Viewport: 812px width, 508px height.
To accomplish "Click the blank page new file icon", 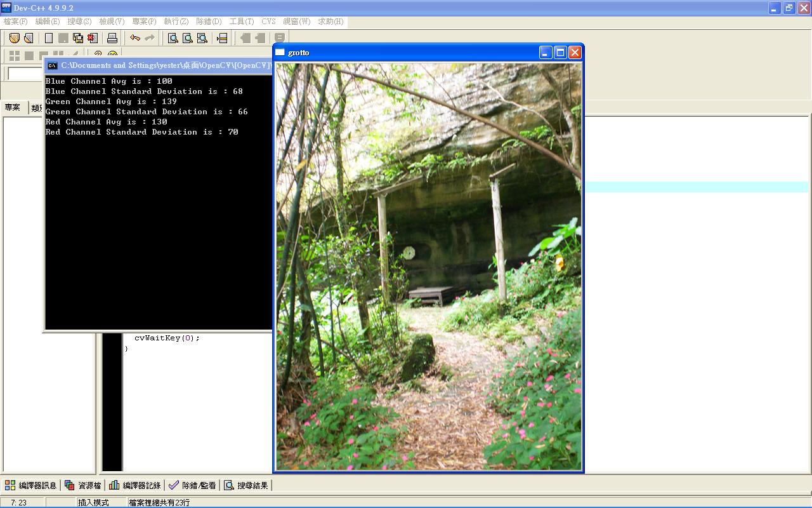I will (x=49, y=38).
